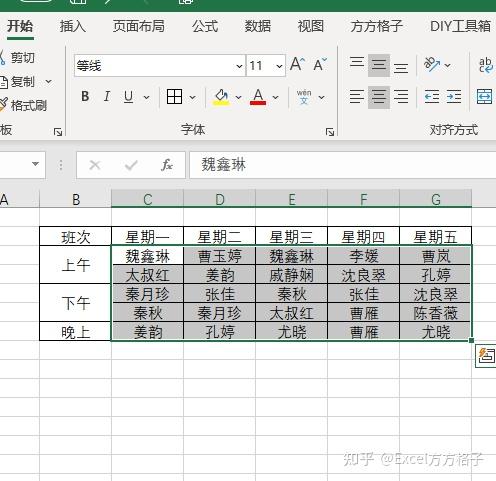Open the font size 11 dropdown

coord(279,66)
